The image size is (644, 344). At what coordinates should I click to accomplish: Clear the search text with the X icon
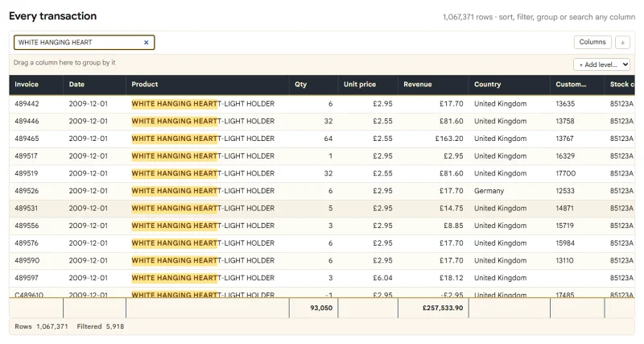pos(147,43)
